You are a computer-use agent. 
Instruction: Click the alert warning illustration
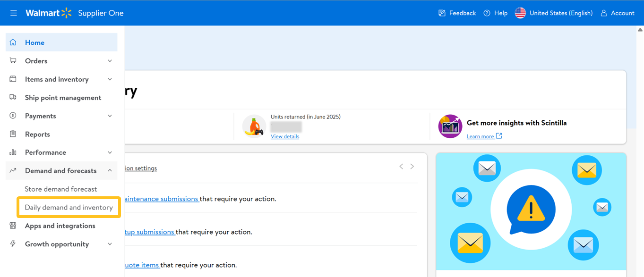pos(531,210)
